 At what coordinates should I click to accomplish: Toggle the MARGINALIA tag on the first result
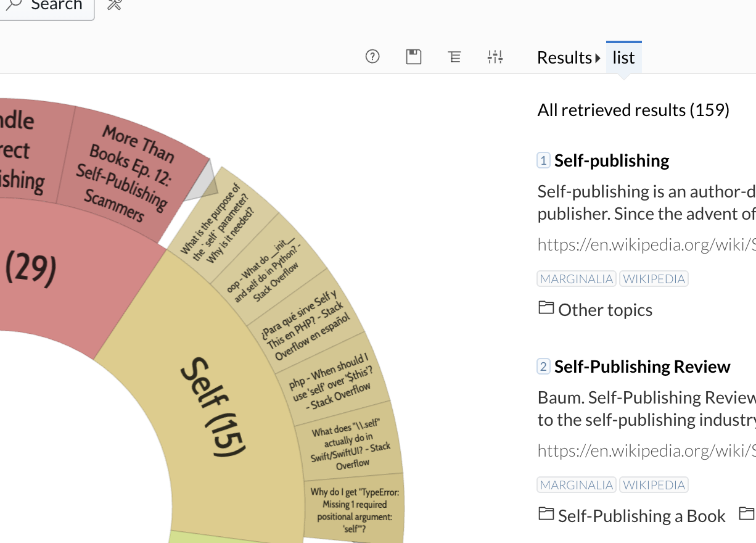pyautogui.click(x=575, y=278)
